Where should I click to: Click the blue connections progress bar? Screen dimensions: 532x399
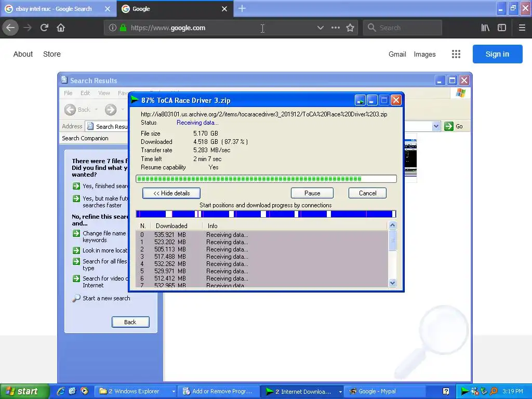tap(266, 214)
